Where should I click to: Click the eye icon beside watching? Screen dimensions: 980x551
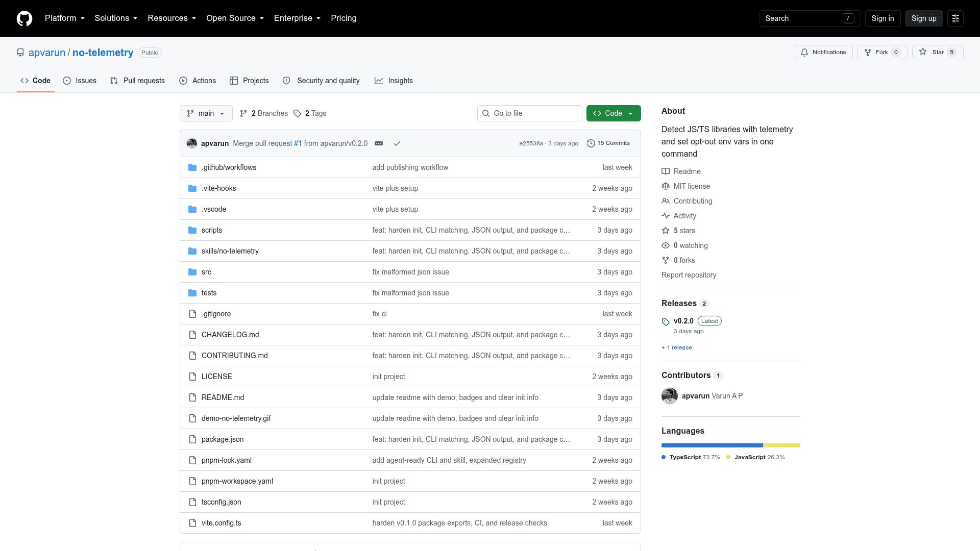pos(666,245)
